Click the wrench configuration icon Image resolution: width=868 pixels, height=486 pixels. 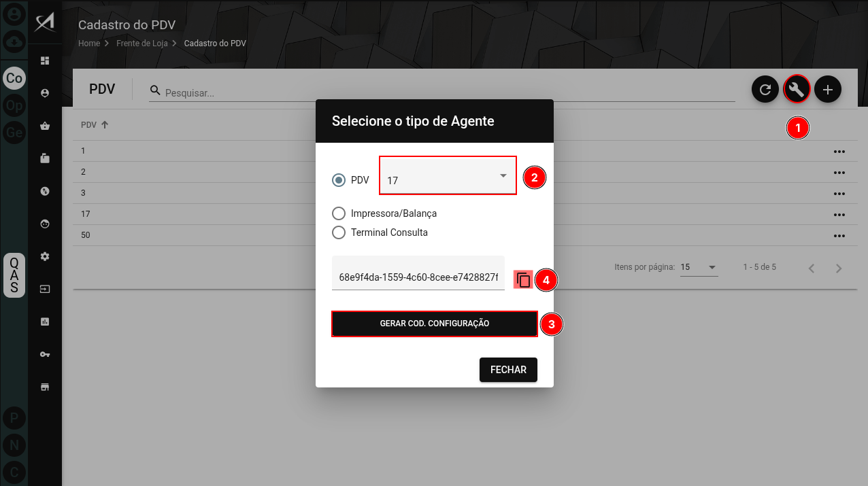point(797,89)
